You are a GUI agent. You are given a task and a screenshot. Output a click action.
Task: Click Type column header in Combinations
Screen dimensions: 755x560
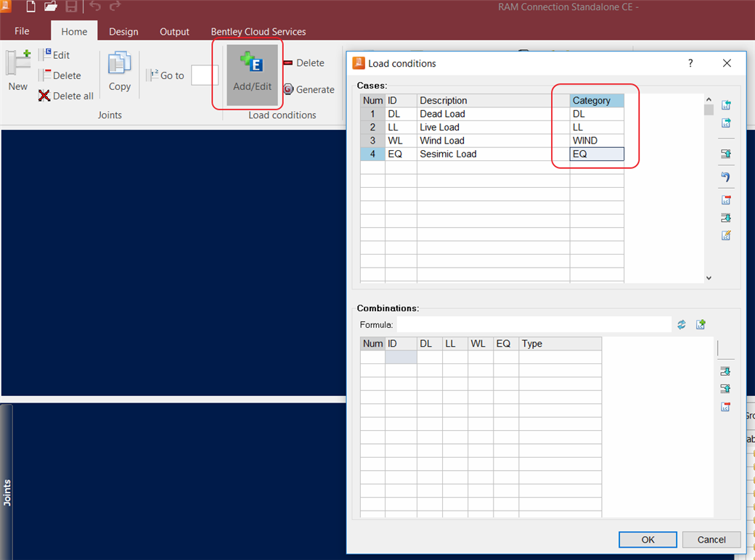click(x=560, y=344)
